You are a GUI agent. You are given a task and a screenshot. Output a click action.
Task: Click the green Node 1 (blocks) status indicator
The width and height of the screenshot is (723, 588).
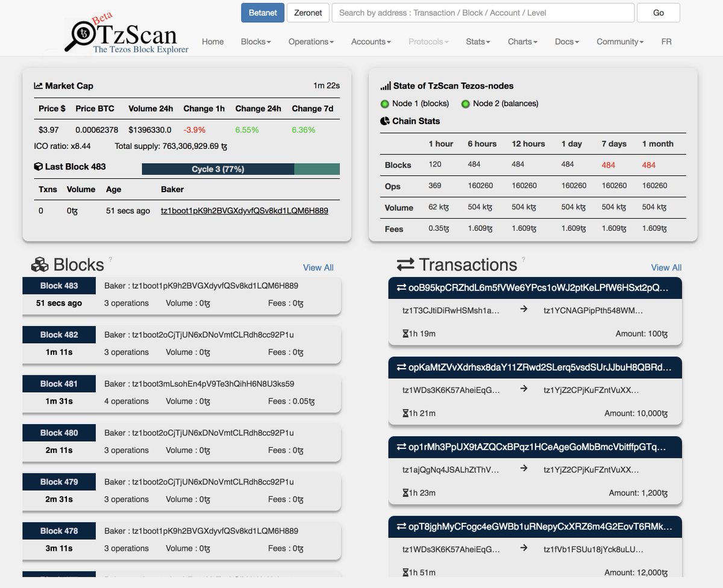pos(385,104)
